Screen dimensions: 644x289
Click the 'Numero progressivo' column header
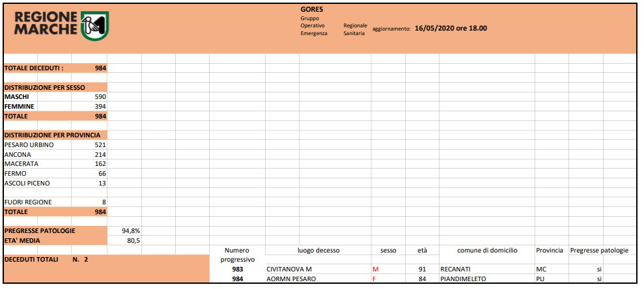[x=238, y=255]
